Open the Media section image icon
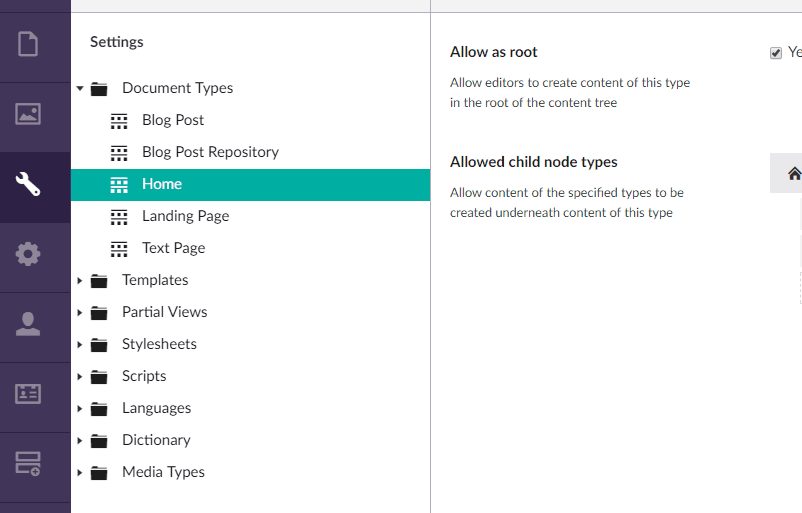Image resolution: width=802 pixels, height=513 pixels. (28, 114)
